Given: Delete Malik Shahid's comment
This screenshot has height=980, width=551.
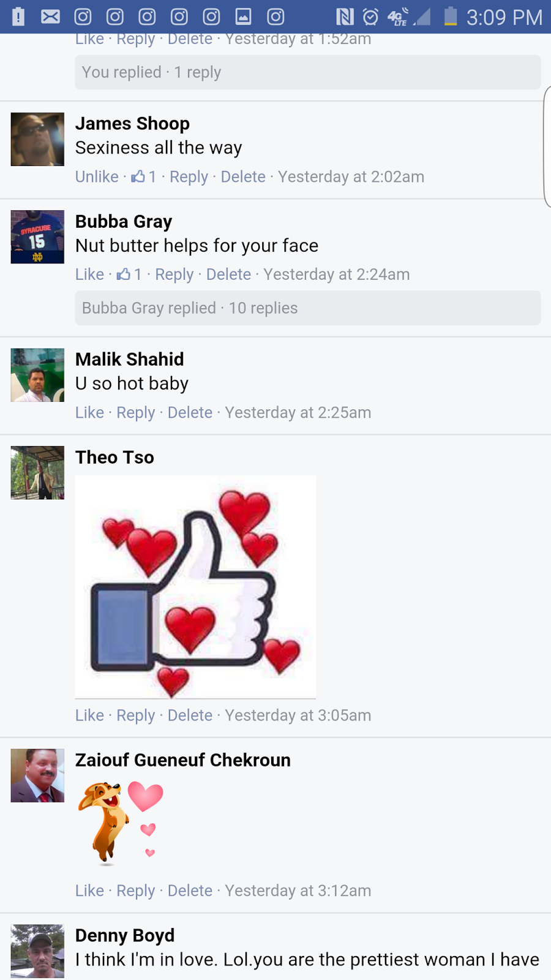Looking at the screenshot, I should [190, 412].
